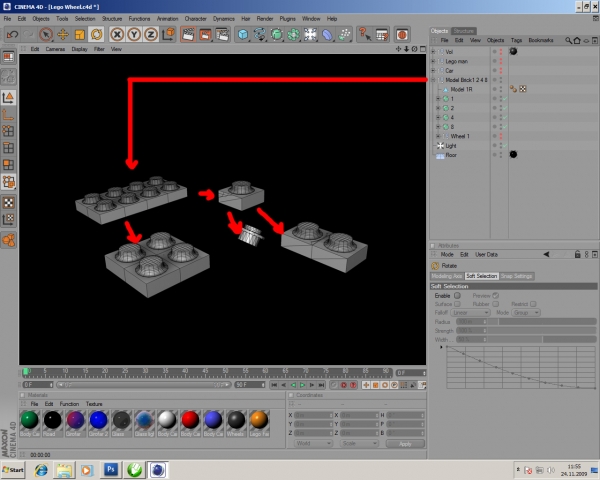Click the search magnifier in Object Manager
This screenshot has width=600, height=480.
(x=569, y=40)
